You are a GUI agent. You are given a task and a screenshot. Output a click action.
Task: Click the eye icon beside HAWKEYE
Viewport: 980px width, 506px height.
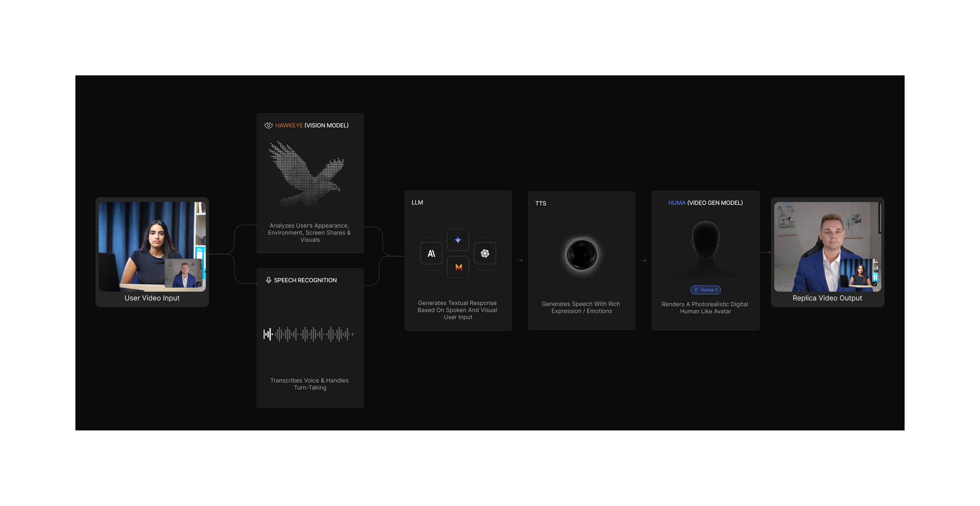click(269, 125)
